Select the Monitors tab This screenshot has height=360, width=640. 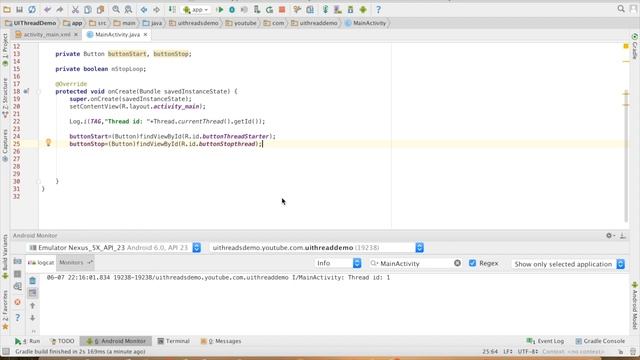click(x=75, y=263)
